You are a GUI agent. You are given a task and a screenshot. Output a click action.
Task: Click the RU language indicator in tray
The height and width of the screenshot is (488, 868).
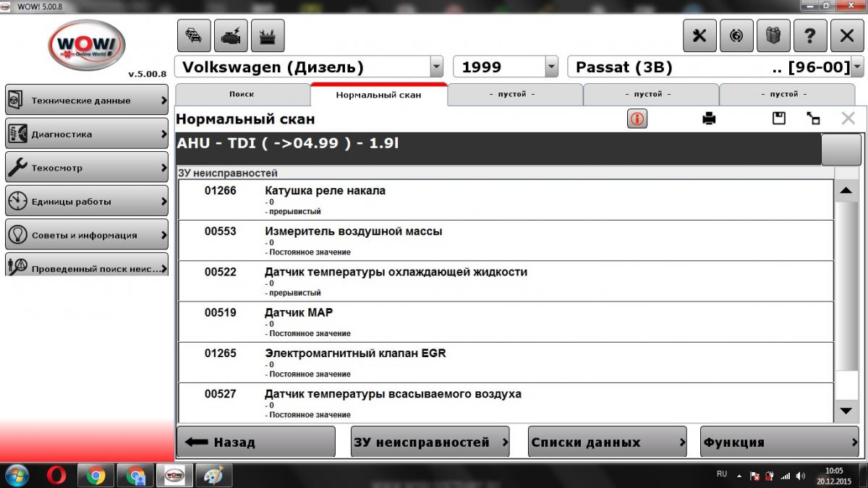click(722, 474)
